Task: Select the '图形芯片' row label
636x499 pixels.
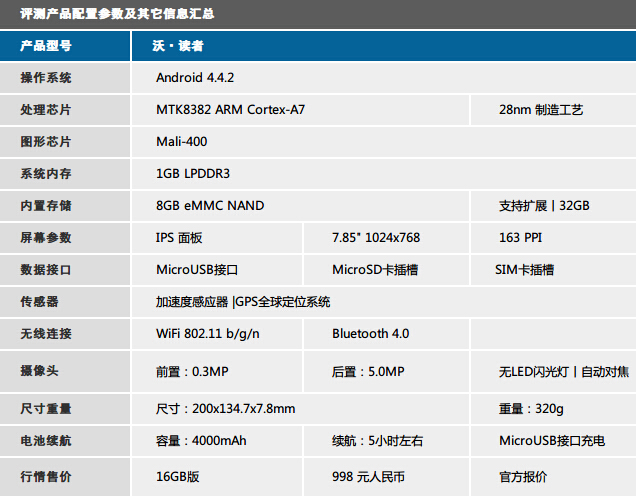Action: click(x=46, y=142)
